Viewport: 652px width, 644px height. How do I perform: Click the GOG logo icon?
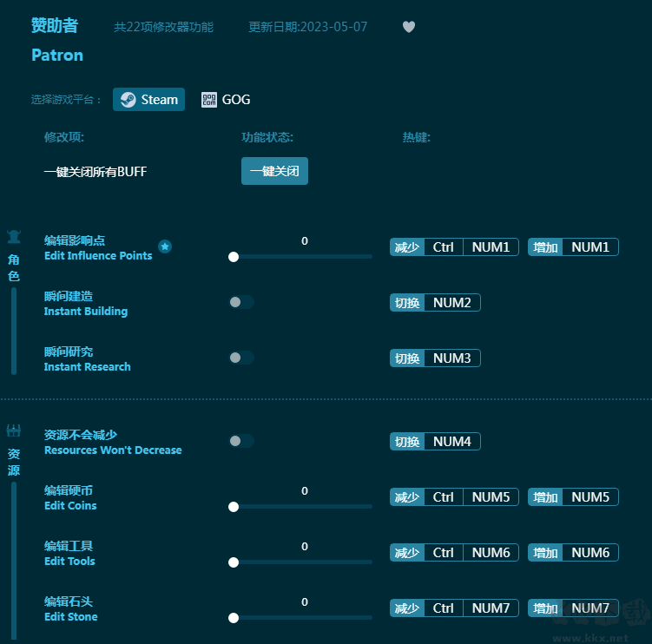tap(209, 100)
